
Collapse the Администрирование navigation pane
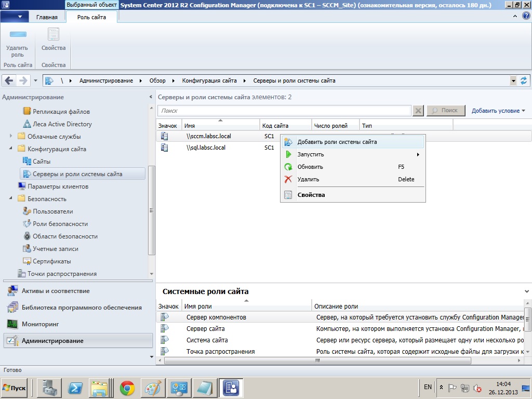pos(151,97)
